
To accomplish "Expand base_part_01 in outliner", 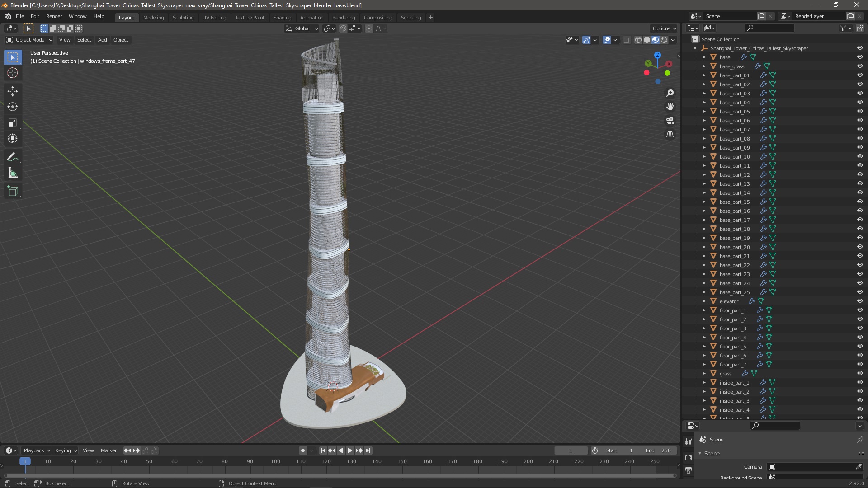I will [x=704, y=75].
